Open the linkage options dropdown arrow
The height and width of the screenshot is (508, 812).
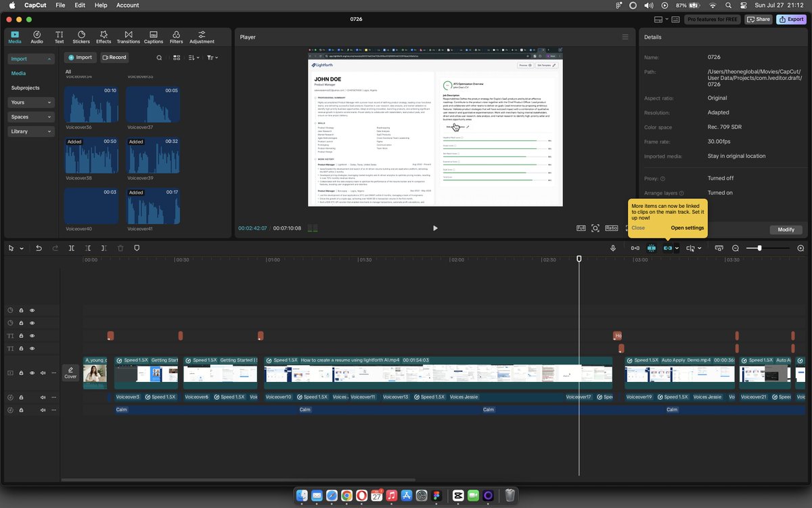pos(677,249)
